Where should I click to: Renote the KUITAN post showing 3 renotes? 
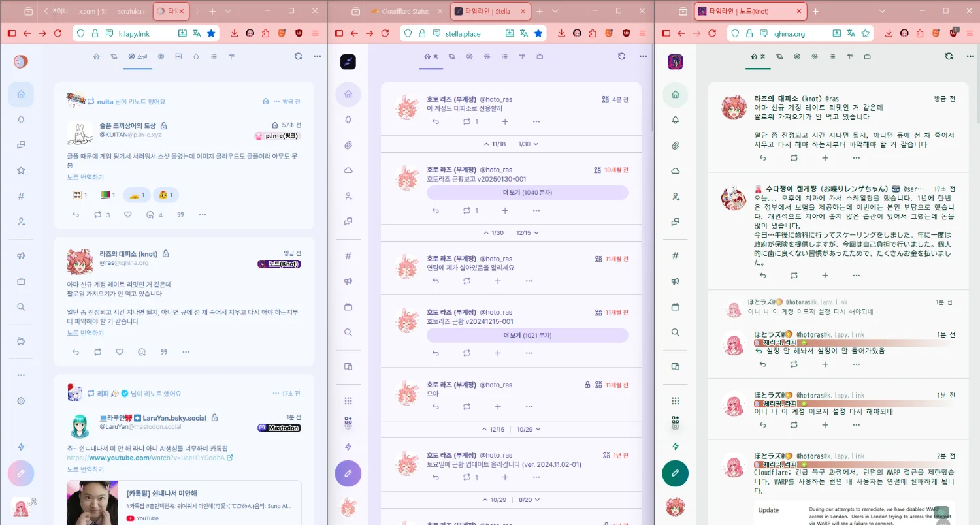click(97, 215)
